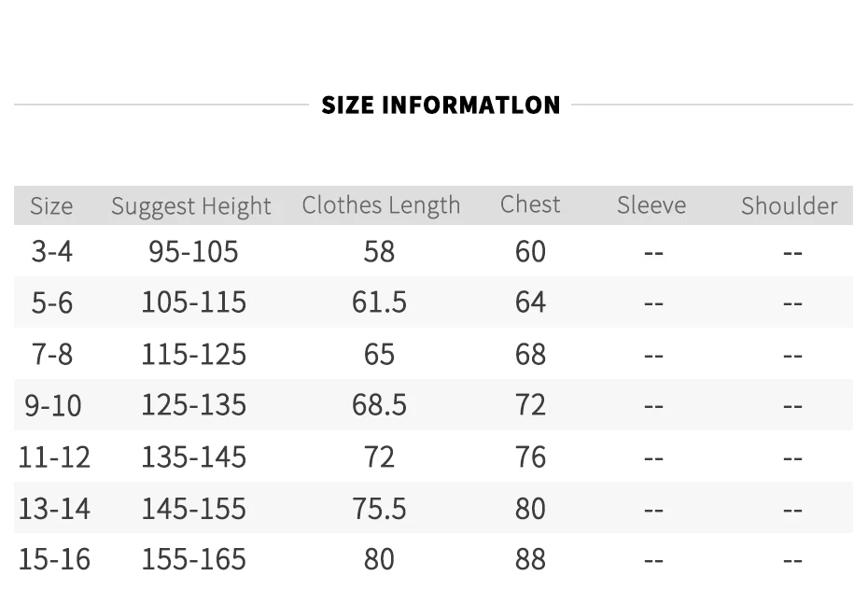
Task: Click the 5-6 size row label
Action: pos(52,302)
